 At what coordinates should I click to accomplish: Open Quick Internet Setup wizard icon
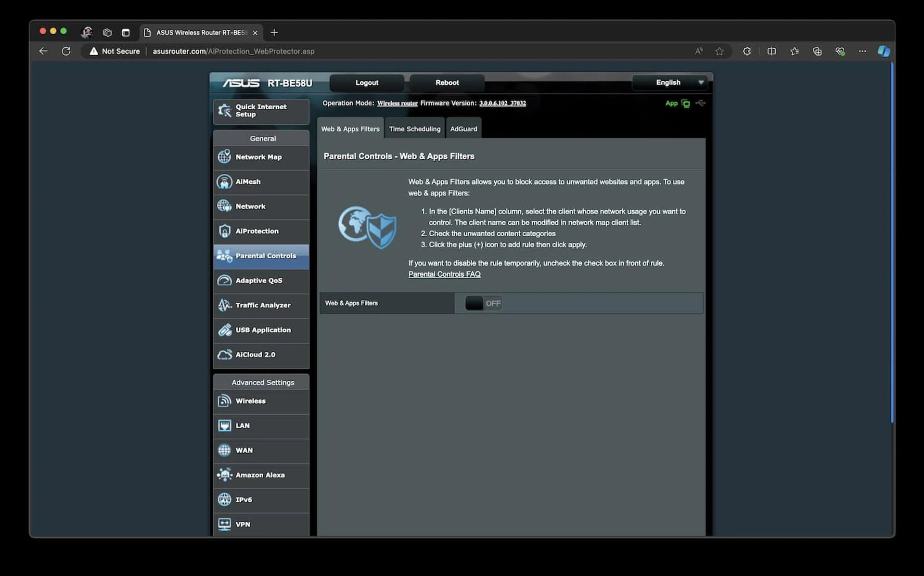224,111
